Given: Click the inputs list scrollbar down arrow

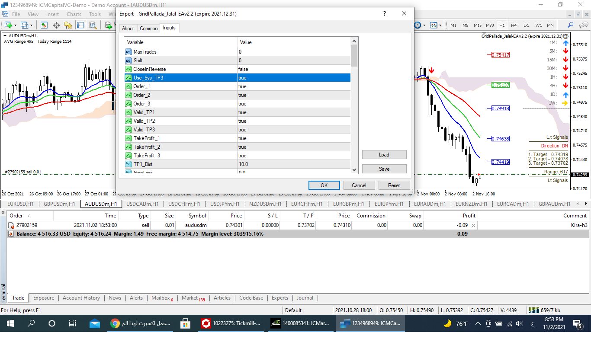Looking at the screenshot, I should (x=354, y=170).
